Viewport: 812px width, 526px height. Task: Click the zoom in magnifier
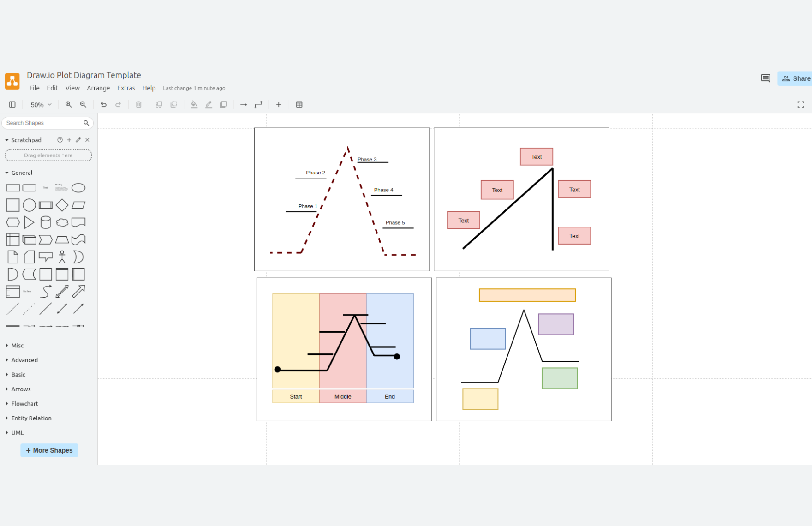pos(68,105)
